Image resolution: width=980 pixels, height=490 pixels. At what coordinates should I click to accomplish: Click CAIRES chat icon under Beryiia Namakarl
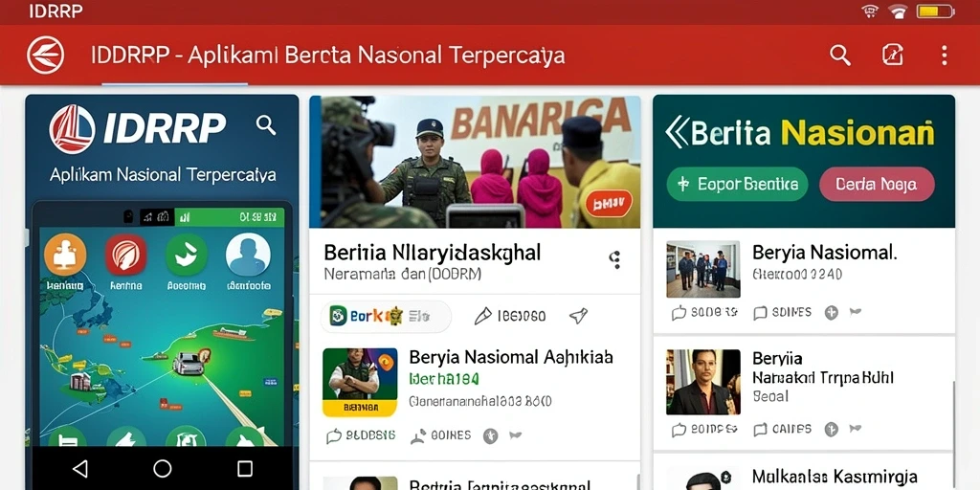[760, 430]
